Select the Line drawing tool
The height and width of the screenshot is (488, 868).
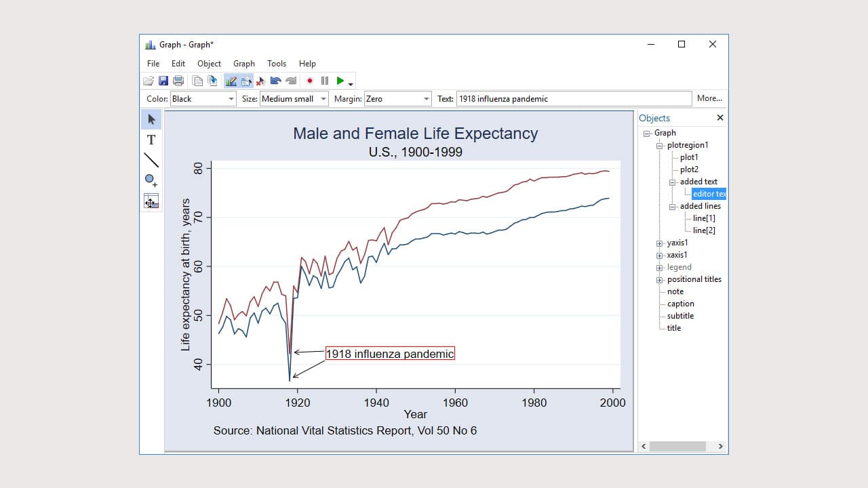pyautogui.click(x=151, y=160)
